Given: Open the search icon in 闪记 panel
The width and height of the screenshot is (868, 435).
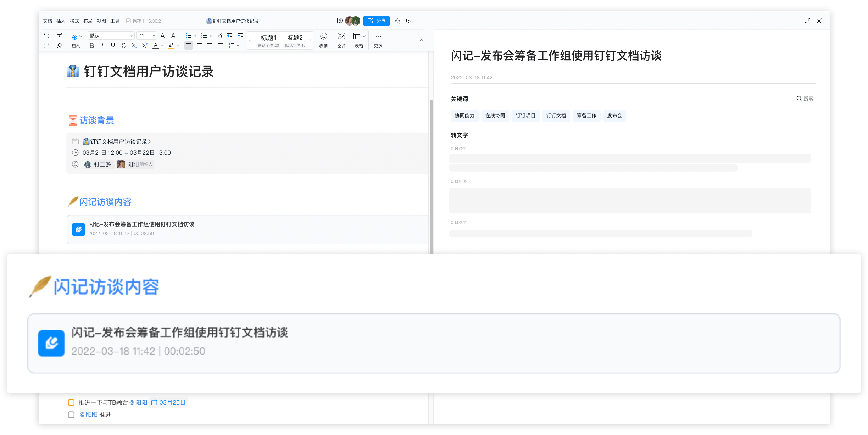Looking at the screenshot, I should tap(799, 98).
